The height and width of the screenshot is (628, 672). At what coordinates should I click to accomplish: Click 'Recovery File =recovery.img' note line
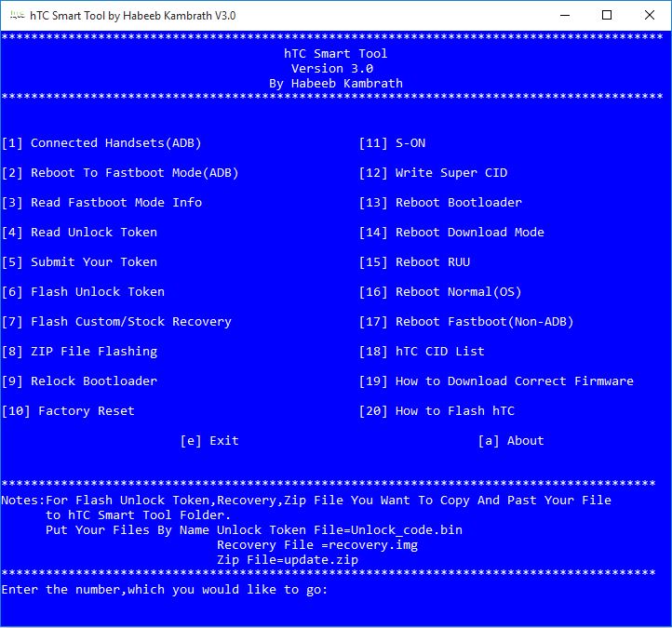pyautogui.click(x=317, y=545)
